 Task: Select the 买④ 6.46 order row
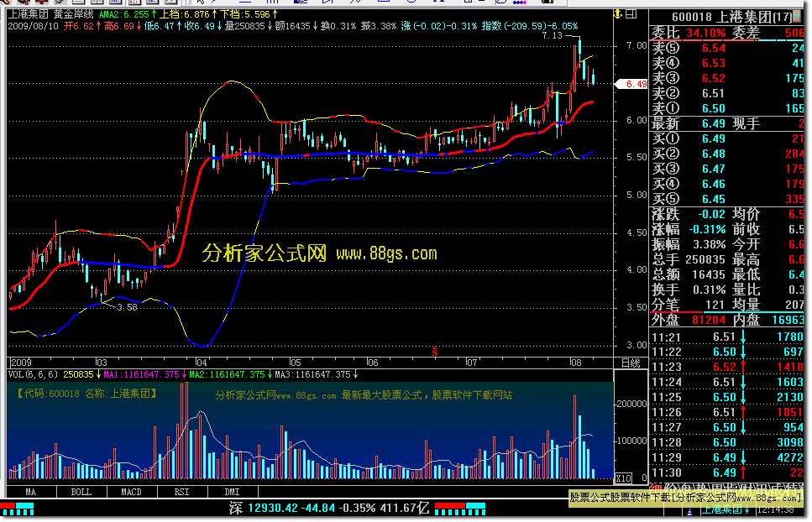pyautogui.click(x=727, y=184)
